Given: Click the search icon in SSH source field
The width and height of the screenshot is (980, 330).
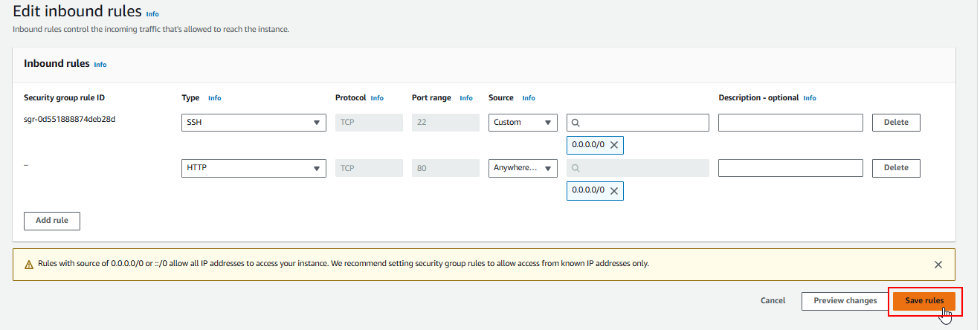Looking at the screenshot, I should (x=576, y=123).
